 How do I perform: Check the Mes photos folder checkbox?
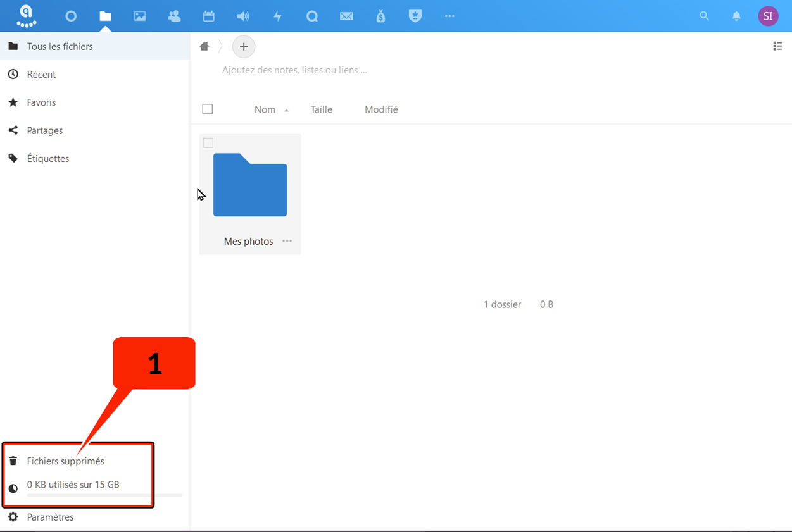pos(208,143)
